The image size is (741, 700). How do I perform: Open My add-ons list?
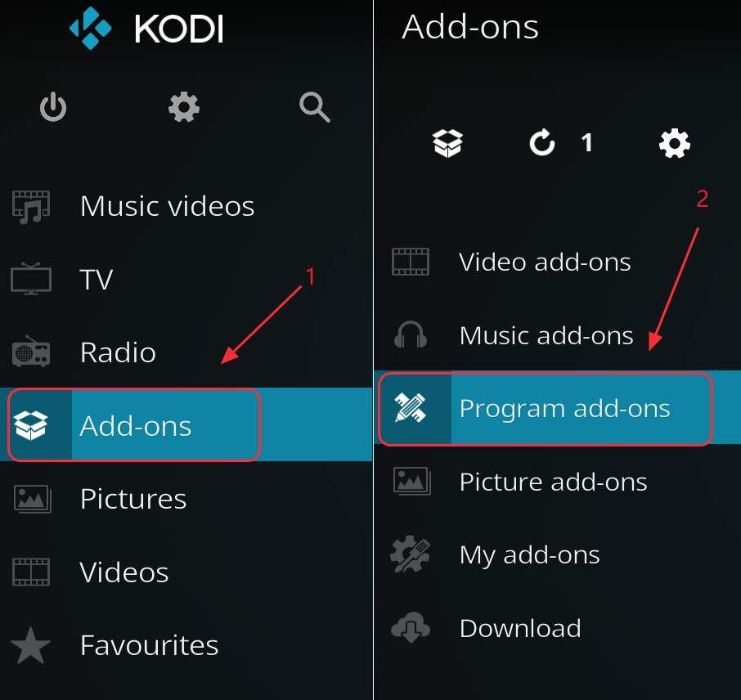click(x=557, y=554)
